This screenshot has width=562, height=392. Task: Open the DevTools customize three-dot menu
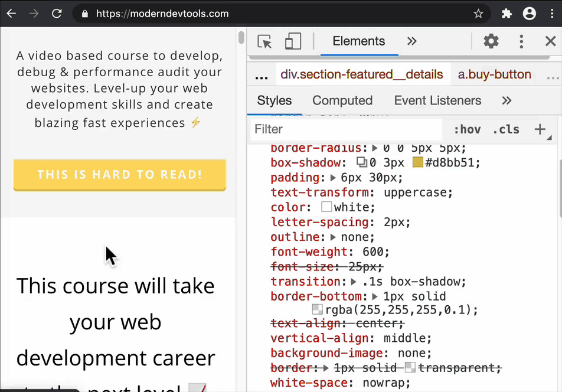coord(521,41)
